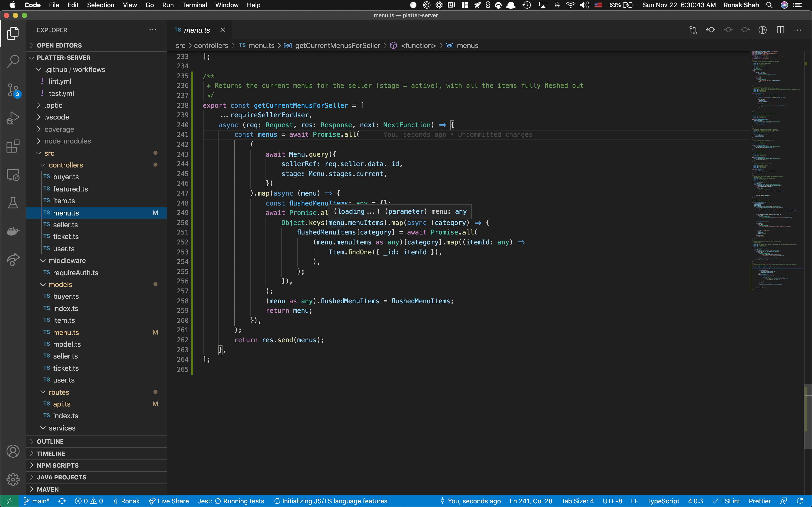Toggle ESLint status bar item

(726, 501)
